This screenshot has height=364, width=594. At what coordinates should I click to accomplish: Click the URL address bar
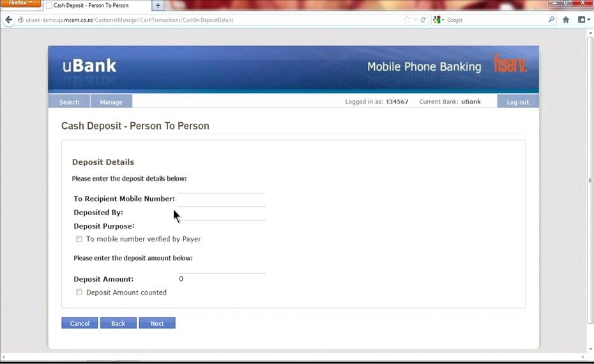tap(212, 20)
